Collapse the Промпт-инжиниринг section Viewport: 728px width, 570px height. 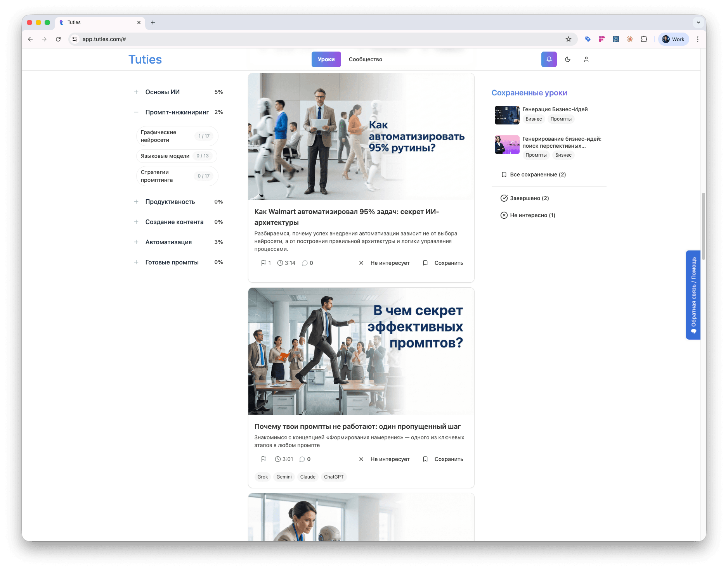pyautogui.click(x=136, y=112)
